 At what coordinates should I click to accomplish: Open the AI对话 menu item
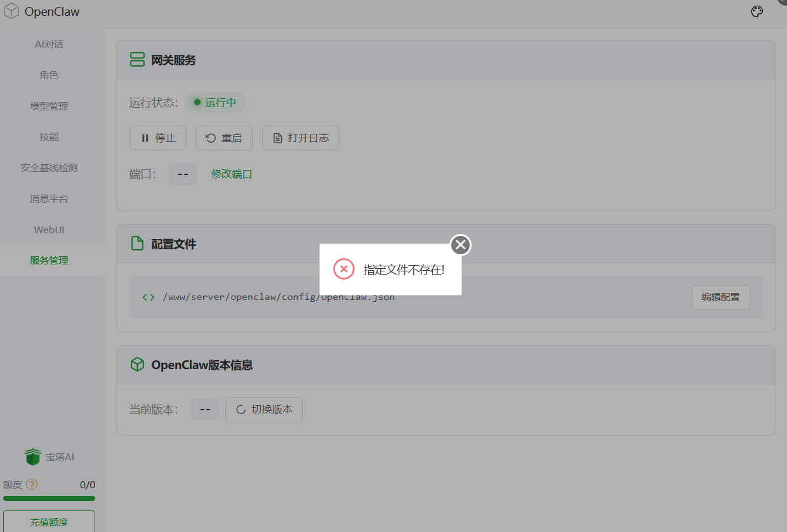(x=49, y=44)
